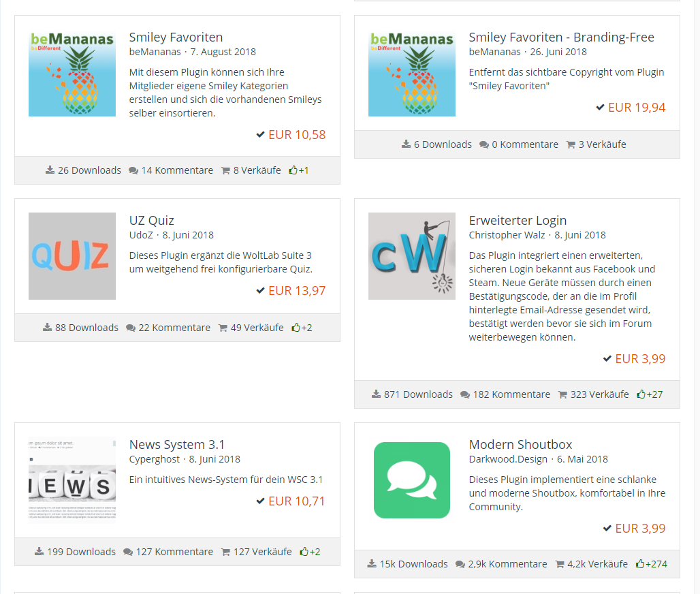Viewport: 700px width, 594px height.
Task: Click the checkmark icon beside EUR 13,97
Action: pos(260,291)
